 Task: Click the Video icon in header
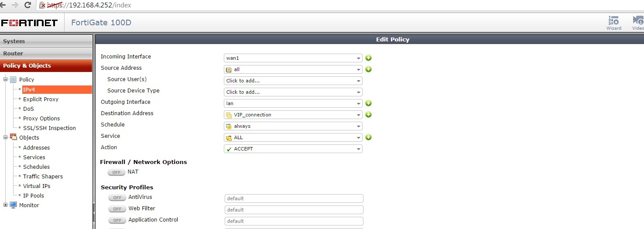coord(638,23)
